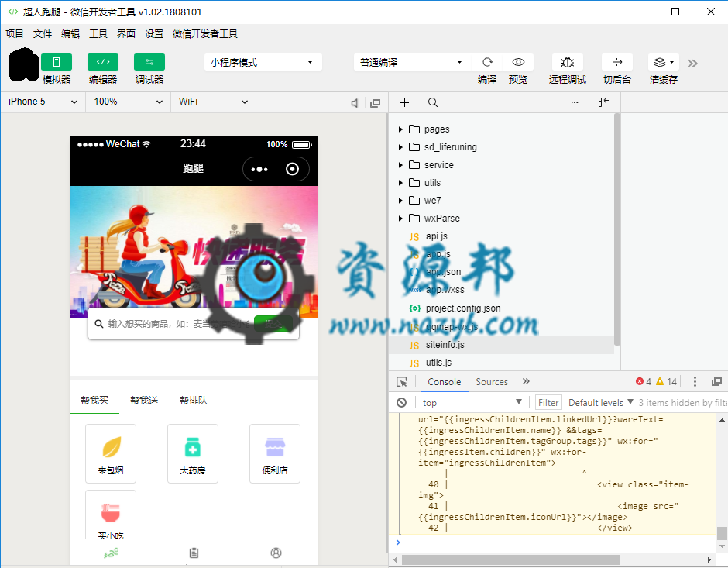Click the 切后台 switch background icon
The width and height of the screenshot is (728, 568).
pyautogui.click(x=617, y=62)
